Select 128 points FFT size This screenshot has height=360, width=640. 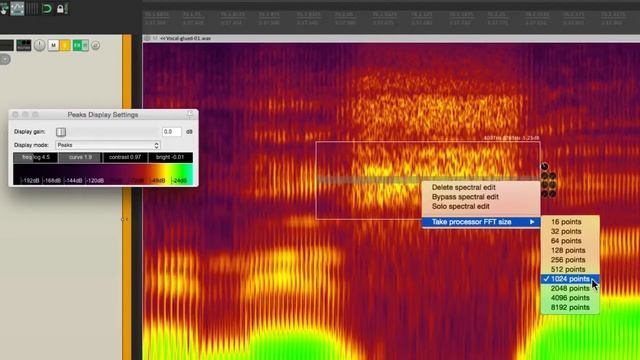click(570, 250)
